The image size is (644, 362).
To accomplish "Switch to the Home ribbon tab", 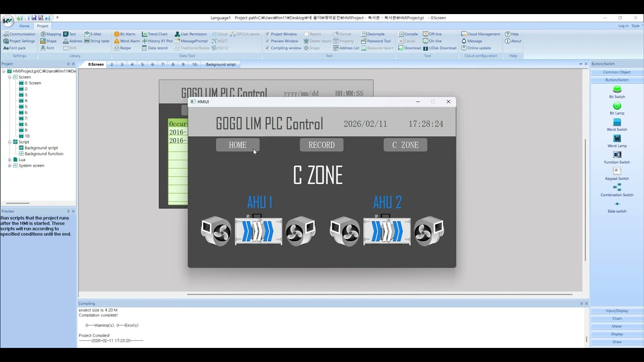I will click(24, 26).
